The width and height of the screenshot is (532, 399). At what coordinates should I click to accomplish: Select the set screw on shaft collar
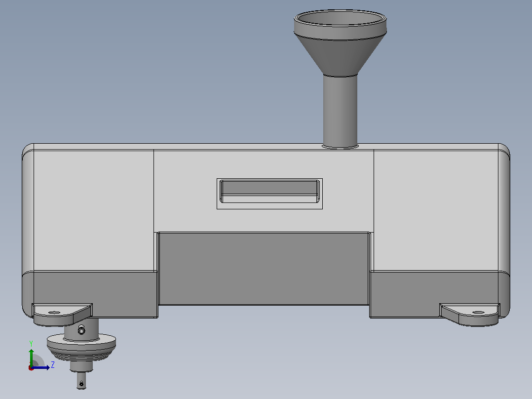[81, 330]
